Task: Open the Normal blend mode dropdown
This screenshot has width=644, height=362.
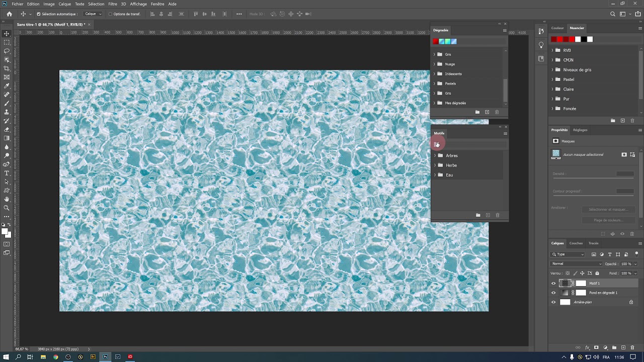Action: [577, 264]
